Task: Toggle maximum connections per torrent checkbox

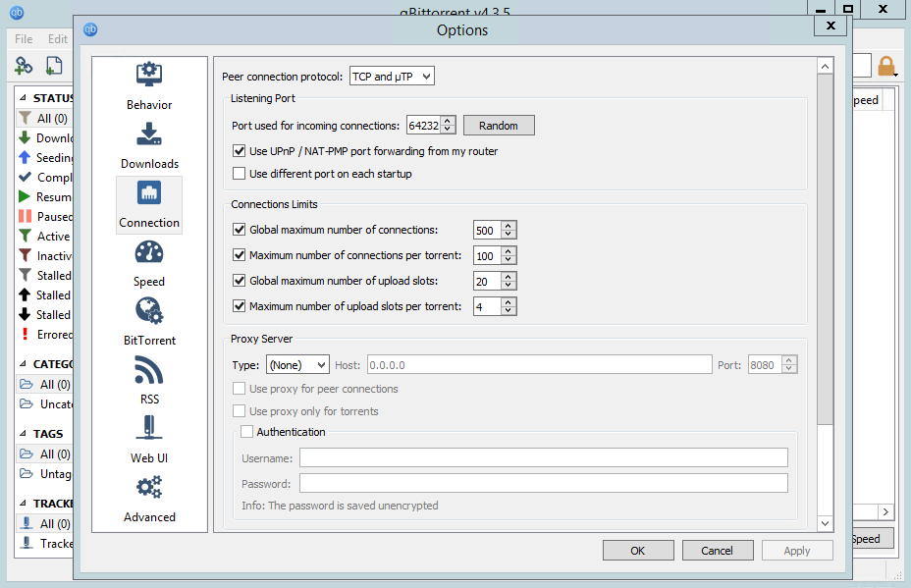Action: click(239, 255)
